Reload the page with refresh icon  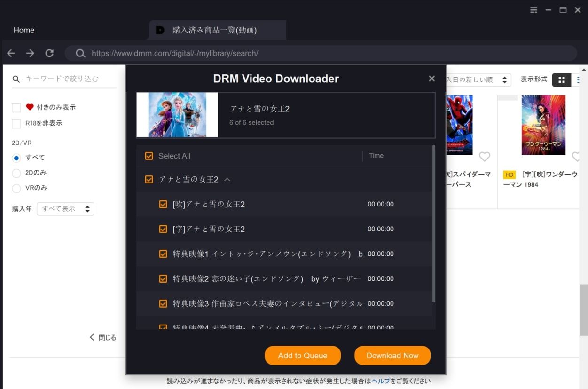coord(49,53)
